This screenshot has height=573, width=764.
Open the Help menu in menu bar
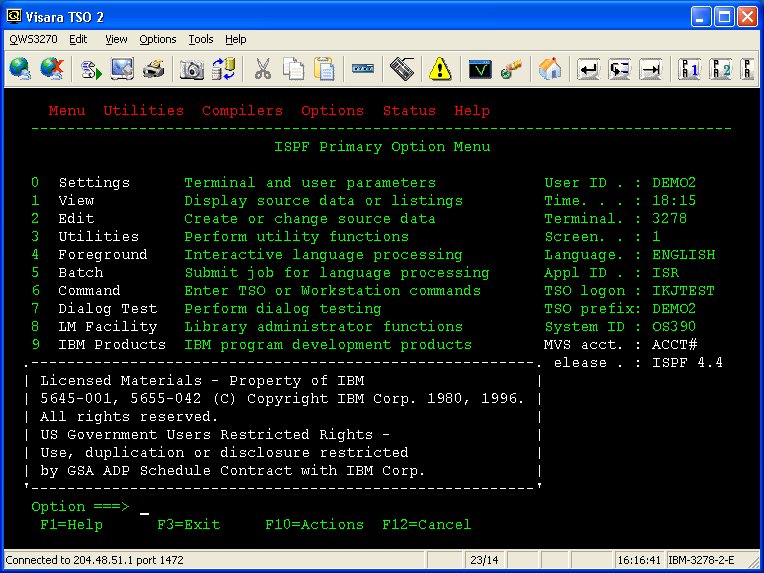click(x=235, y=39)
